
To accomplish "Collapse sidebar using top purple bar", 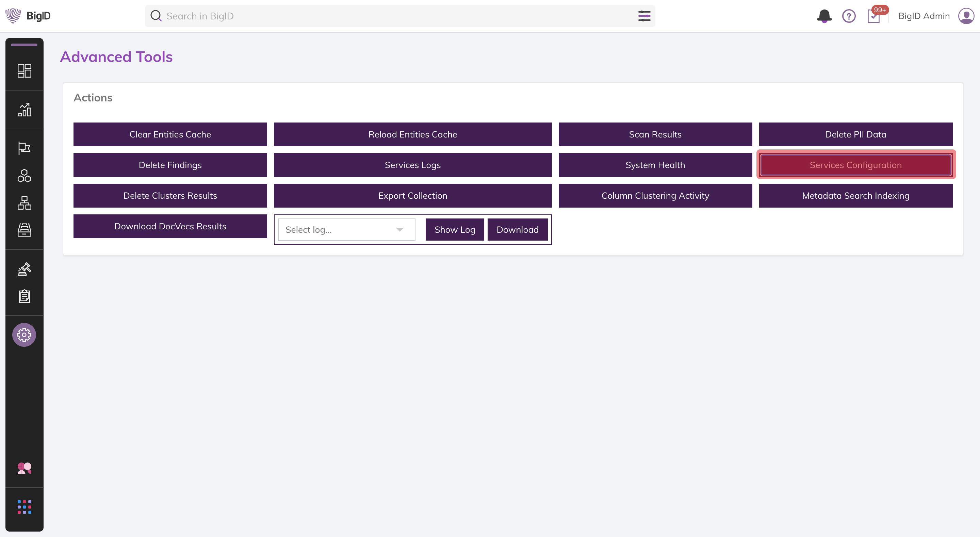I will (x=24, y=45).
